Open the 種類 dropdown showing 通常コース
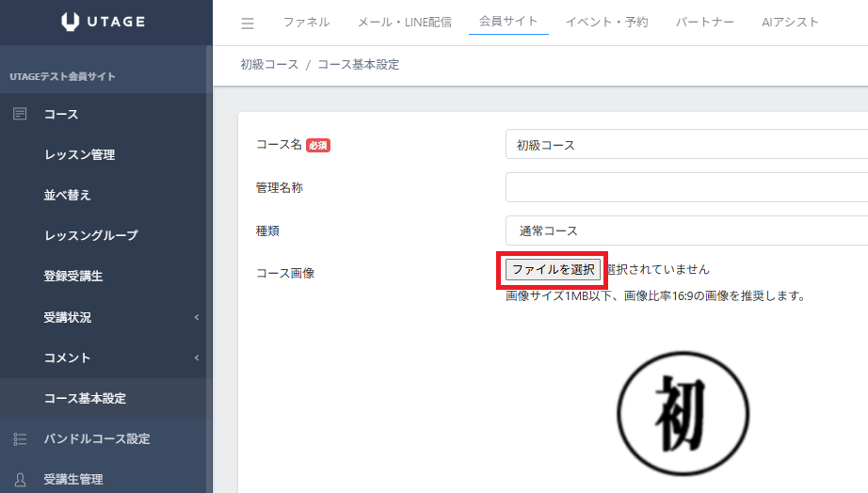This screenshot has width=868, height=493. coord(685,231)
